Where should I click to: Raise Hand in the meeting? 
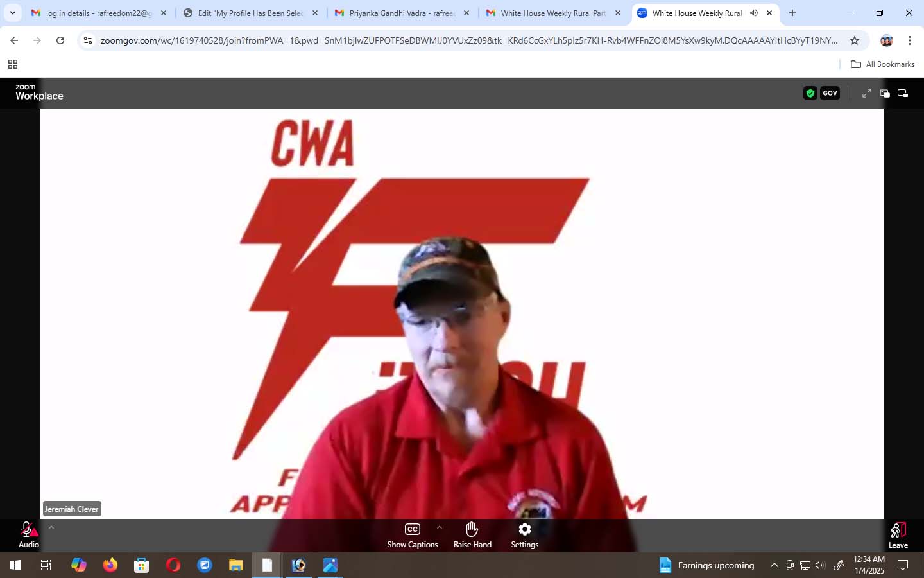(x=472, y=534)
